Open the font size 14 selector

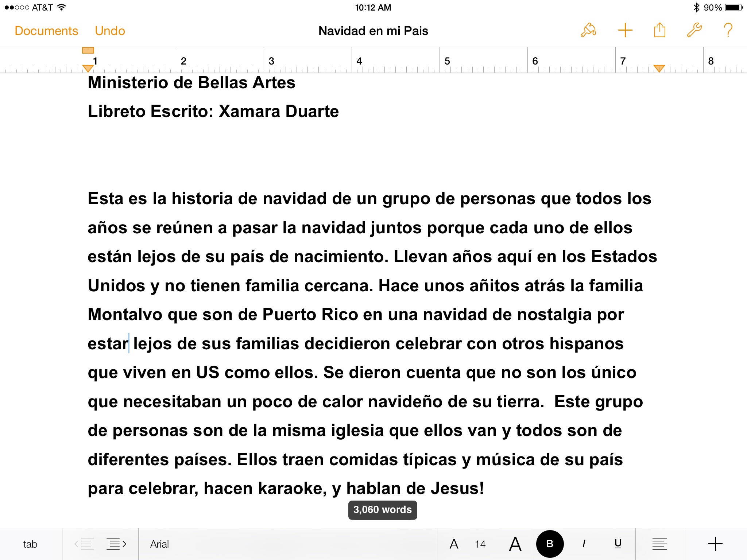pyautogui.click(x=480, y=544)
